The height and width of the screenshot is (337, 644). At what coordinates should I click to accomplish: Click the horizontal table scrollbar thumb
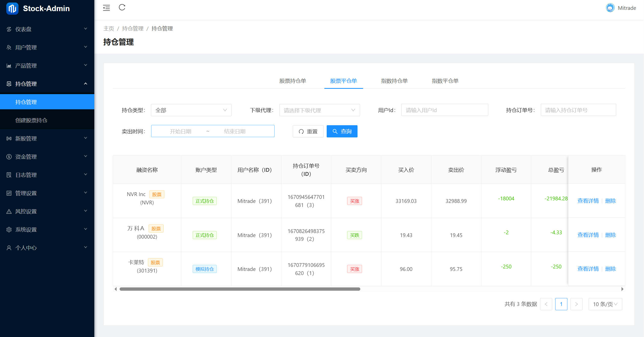[240, 289]
